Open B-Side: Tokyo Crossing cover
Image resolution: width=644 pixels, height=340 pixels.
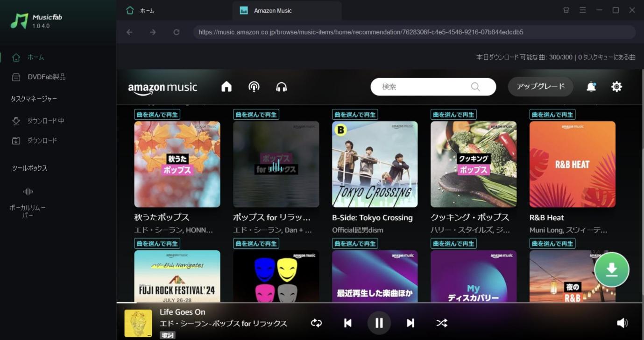[x=375, y=164]
